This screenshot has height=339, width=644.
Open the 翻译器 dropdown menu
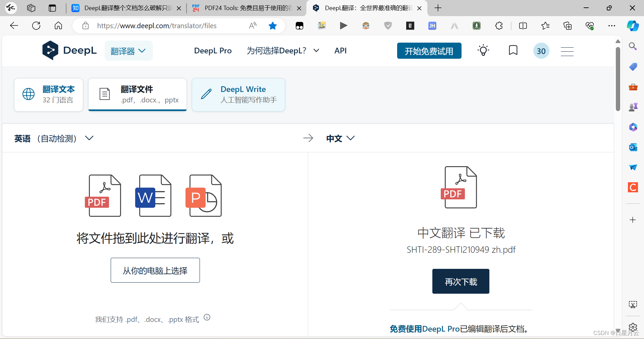[x=128, y=51]
